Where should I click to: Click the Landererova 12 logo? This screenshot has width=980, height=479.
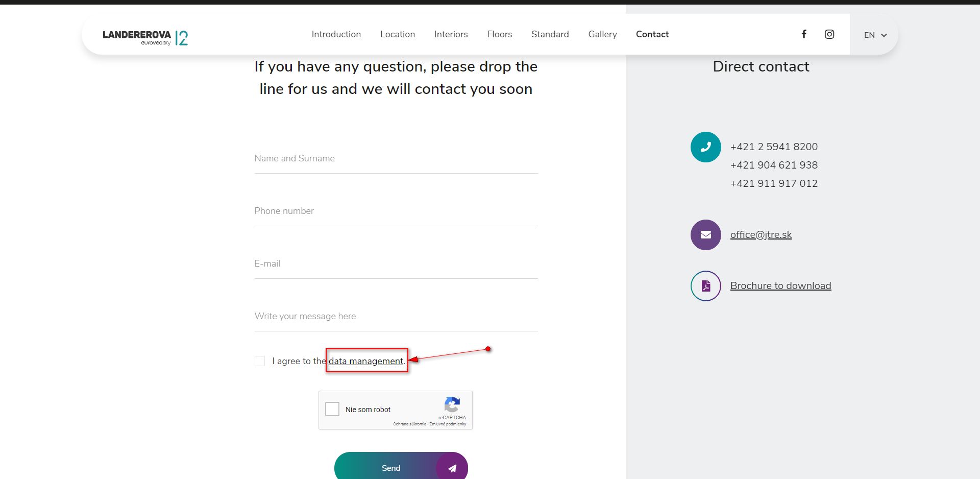point(145,37)
